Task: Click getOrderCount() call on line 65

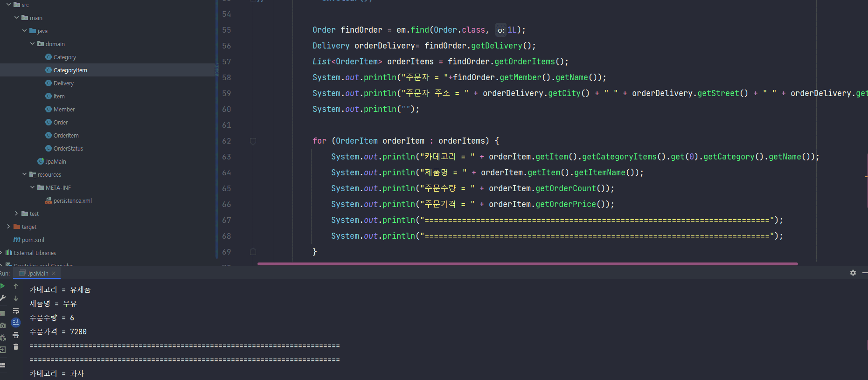Action: pyautogui.click(x=572, y=188)
